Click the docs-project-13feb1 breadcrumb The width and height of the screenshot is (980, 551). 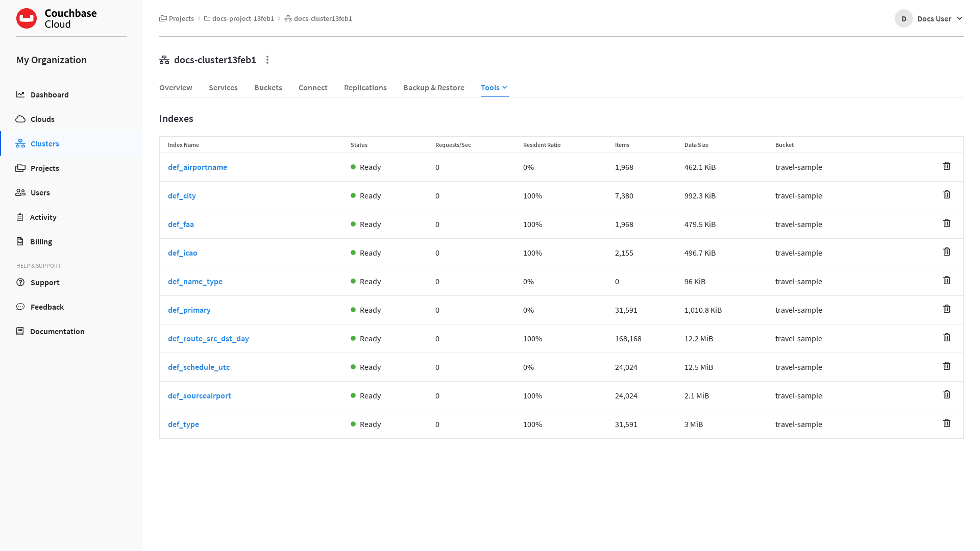pyautogui.click(x=243, y=18)
